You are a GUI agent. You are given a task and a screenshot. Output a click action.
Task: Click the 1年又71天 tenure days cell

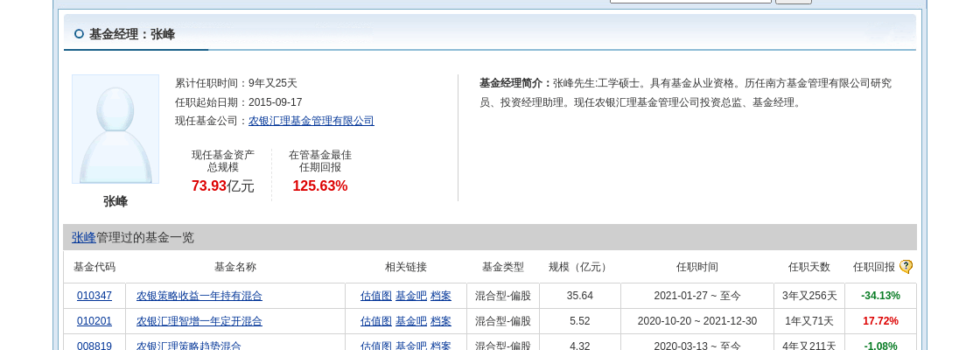pos(809,321)
